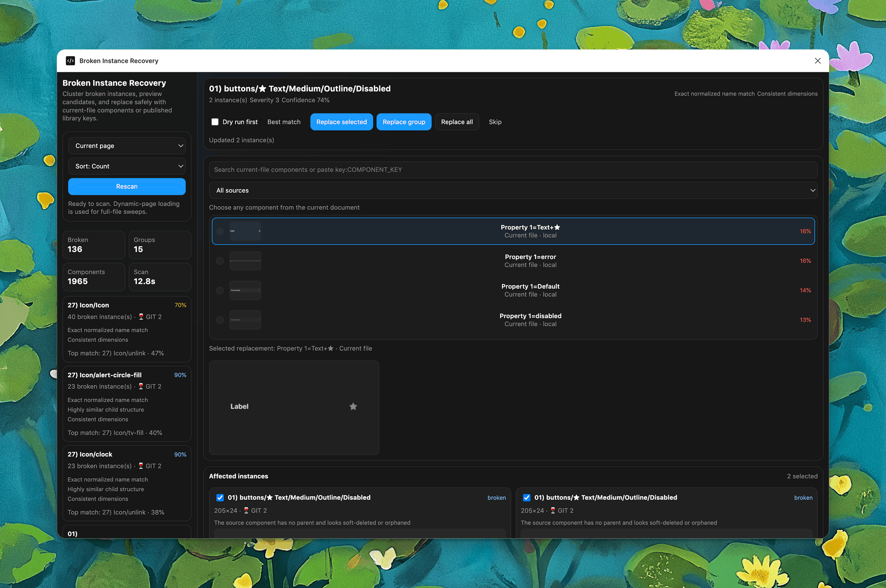Screen dimensions: 886x588
Task: Uncheck the first affected instance checkbox
Action: (x=220, y=498)
